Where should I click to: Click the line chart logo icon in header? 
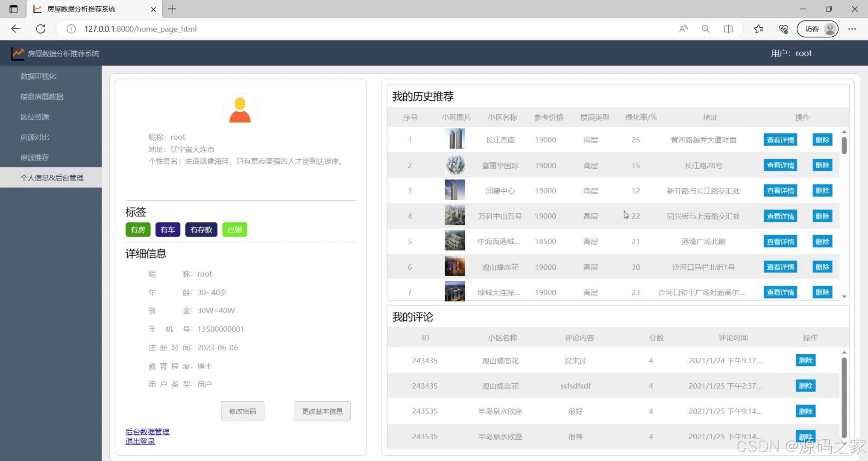18,53
